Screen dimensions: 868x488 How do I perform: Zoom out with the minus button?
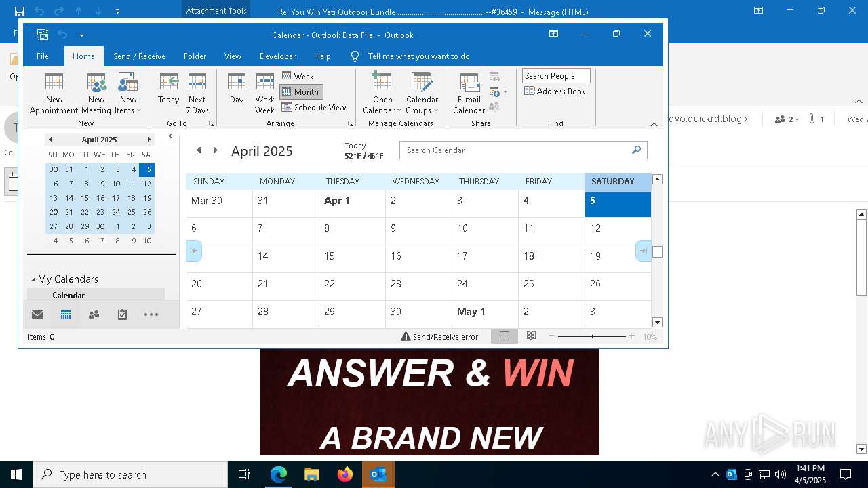point(552,336)
